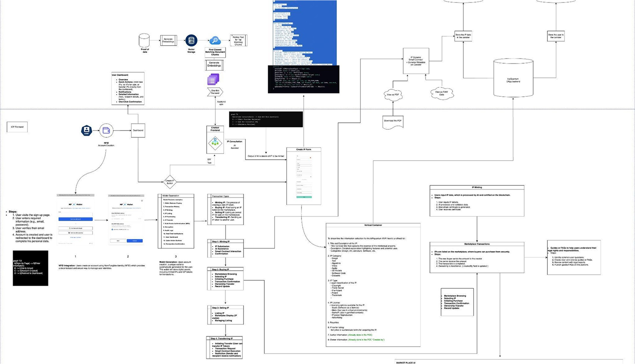Viewport: 635px width, 364px height.
Task: Click the Chat Bot Backend shape
Action: pyautogui.click(x=215, y=92)
